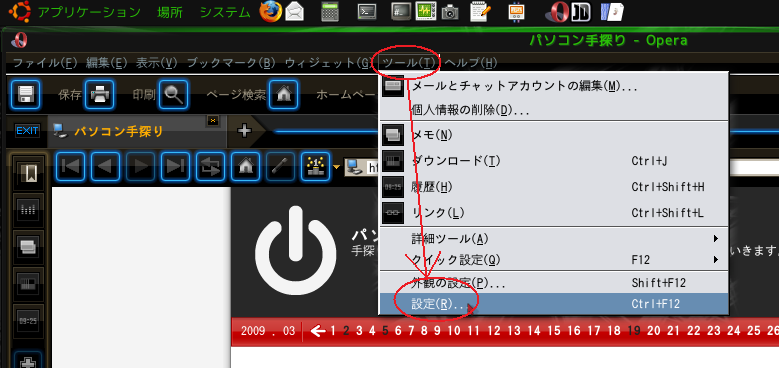
Task: Click the fast forward navigation button
Action: 175,166
